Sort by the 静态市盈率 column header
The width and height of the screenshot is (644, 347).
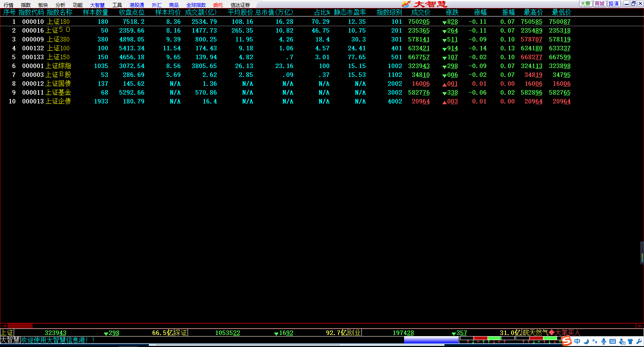pos(350,12)
